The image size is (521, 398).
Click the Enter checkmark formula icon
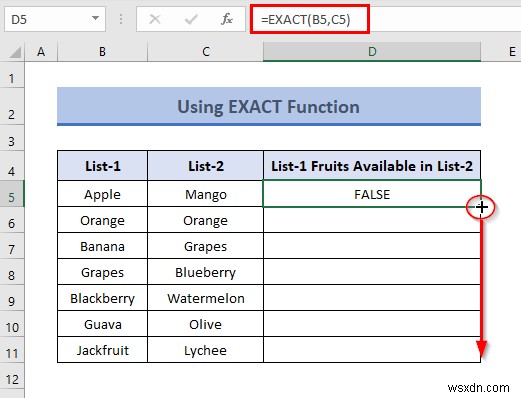point(191,19)
